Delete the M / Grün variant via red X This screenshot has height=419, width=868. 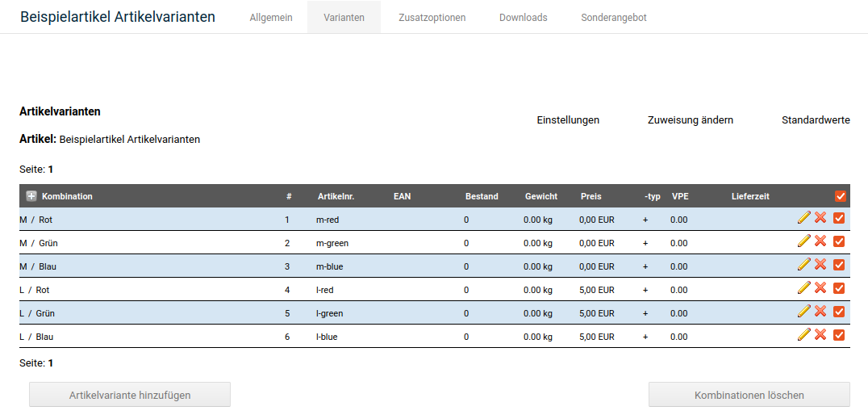pos(820,241)
